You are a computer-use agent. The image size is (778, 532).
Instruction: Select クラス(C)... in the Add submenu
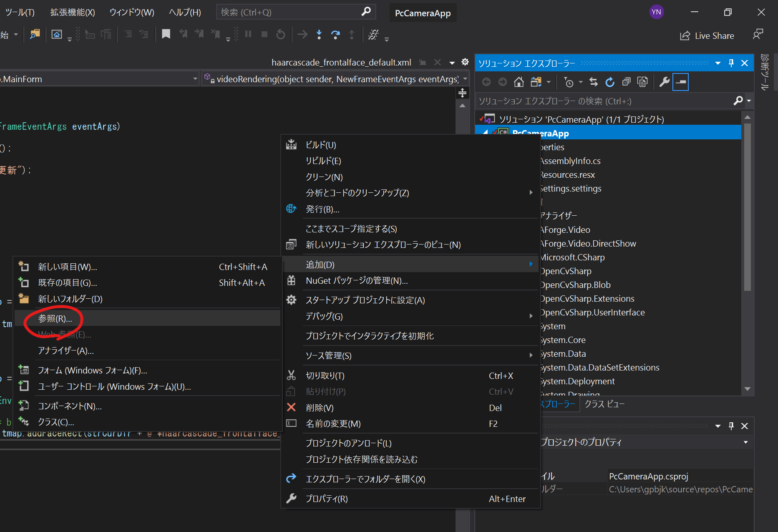coord(148,422)
